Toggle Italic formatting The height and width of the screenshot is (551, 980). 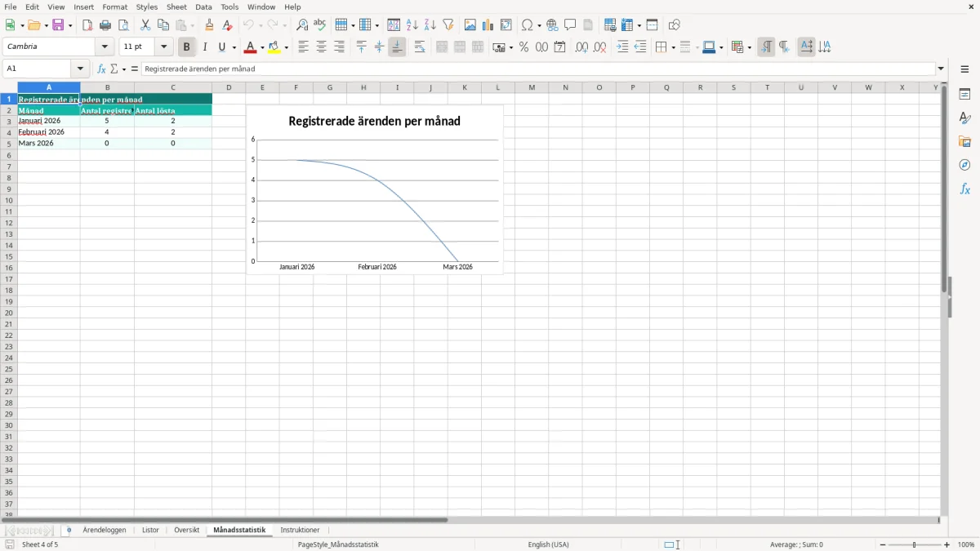205,47
